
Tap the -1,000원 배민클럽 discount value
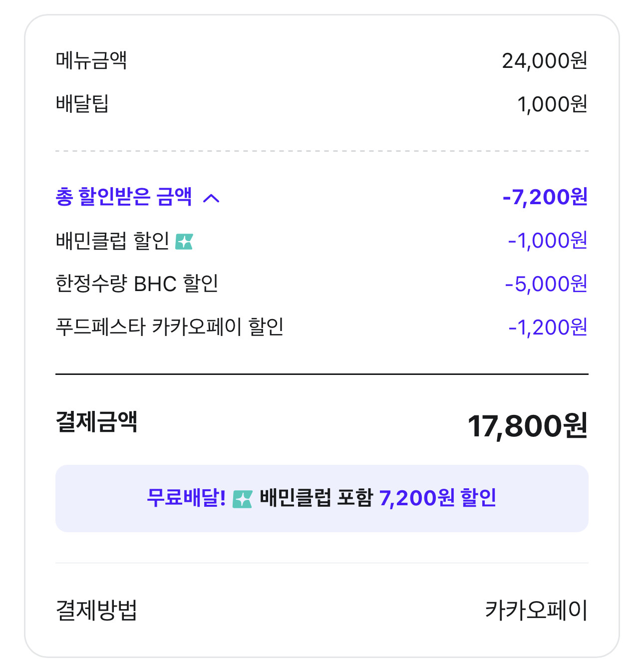pyautogui.click(x=547, y=241)
